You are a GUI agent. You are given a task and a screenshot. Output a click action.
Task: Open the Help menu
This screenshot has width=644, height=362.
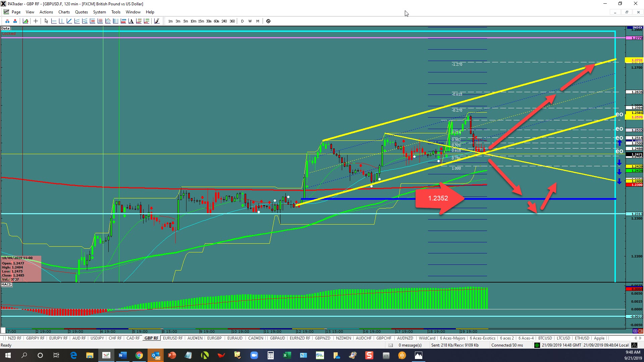click(150, 12)
